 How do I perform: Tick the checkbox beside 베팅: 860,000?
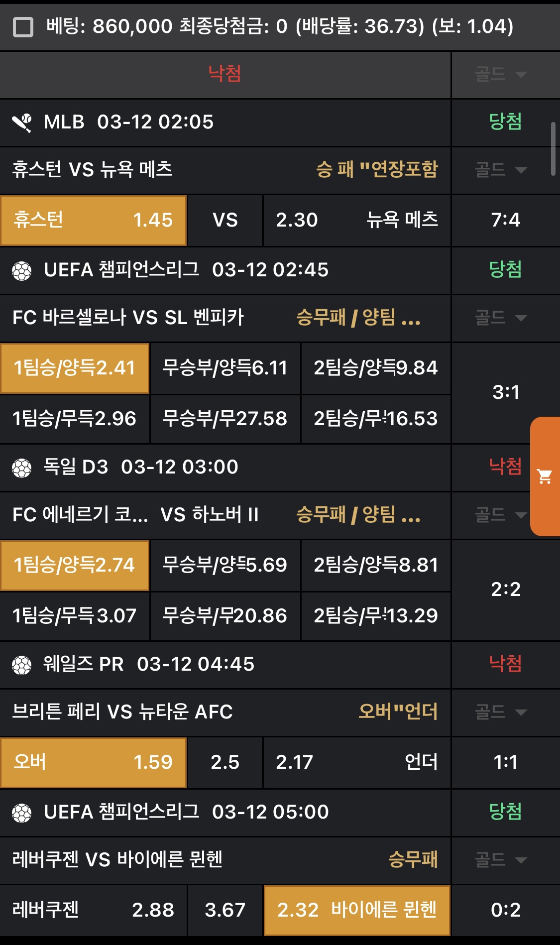coord(23,27)
